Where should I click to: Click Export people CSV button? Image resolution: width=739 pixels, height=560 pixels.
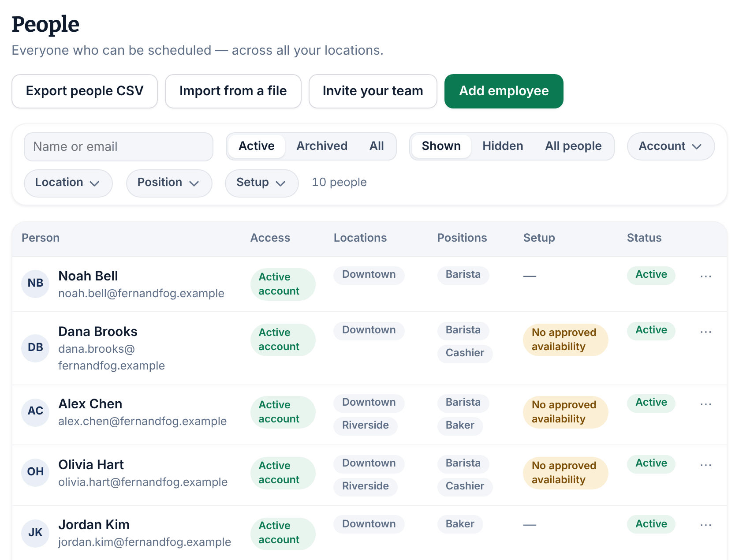tap(85, 91)
